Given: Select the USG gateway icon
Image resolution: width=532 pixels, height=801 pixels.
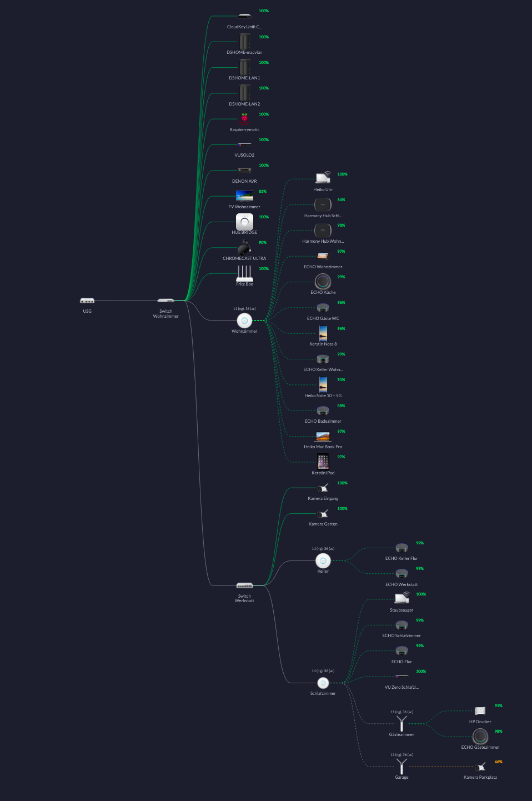Looking at the screenshot, I should tap(87, 301).
